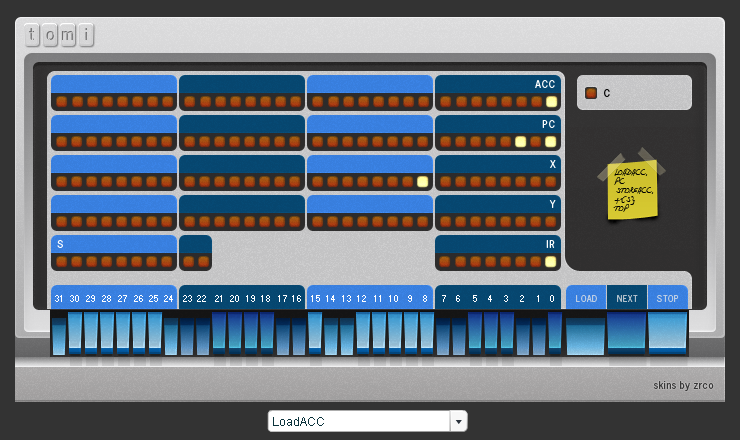740x440 pixels.
Task: Click the C carry flag LED
Action: click(x=591, y=93)
